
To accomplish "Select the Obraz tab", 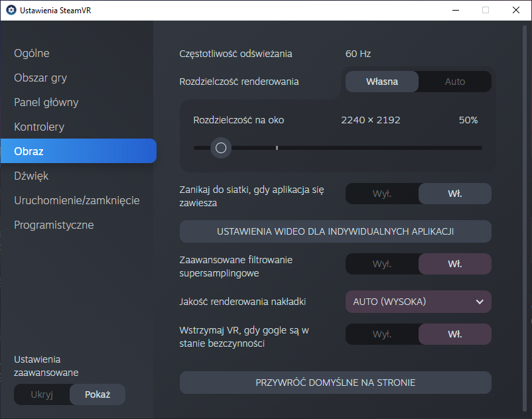I will 78,151.
